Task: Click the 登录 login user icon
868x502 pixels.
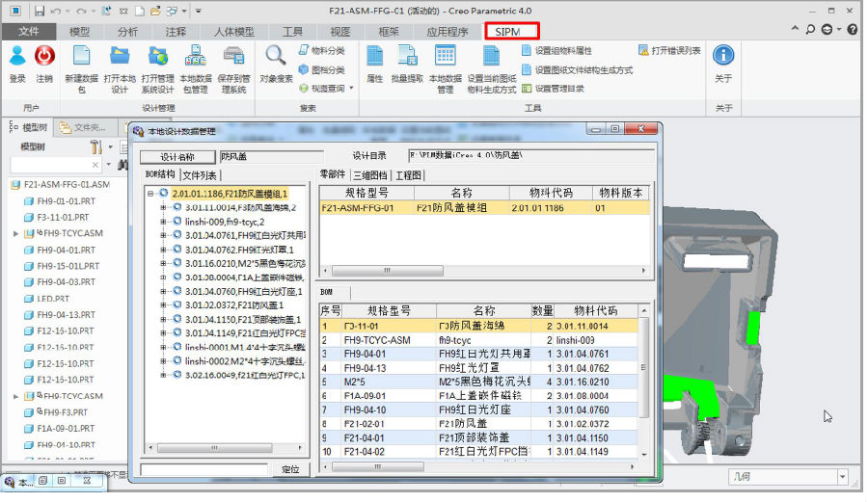Action: click(x=17, y=57)
